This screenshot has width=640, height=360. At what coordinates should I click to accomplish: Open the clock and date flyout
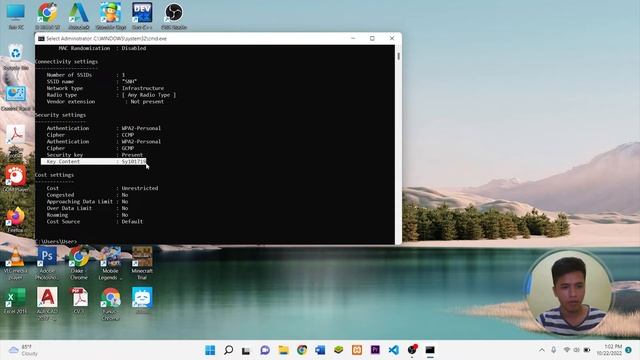tap(609, 350)
